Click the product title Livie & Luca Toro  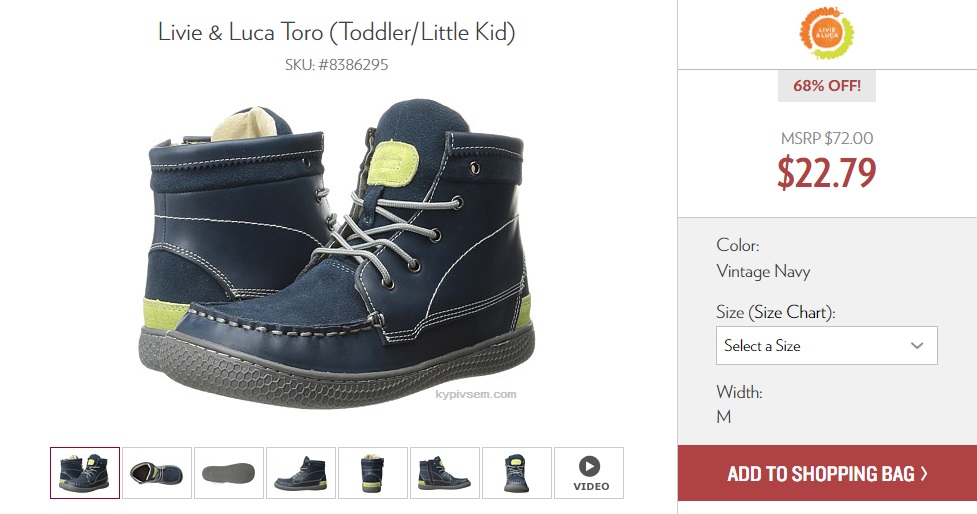coord(336,32)
